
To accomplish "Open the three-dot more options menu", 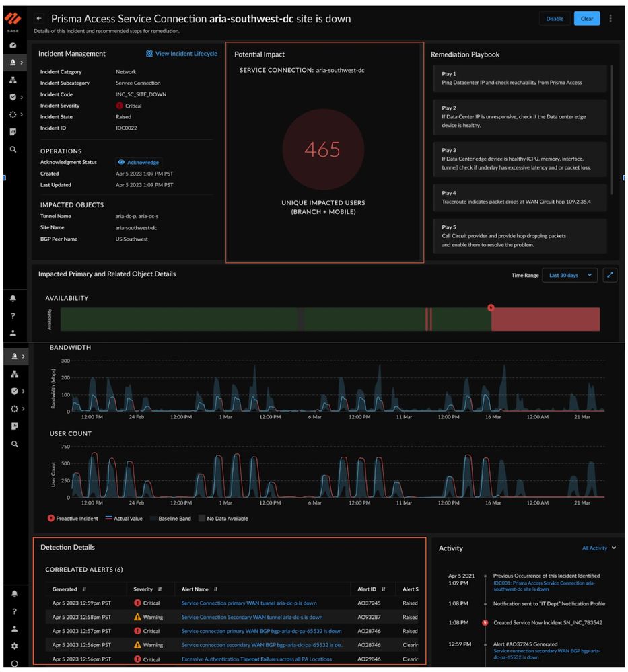I will tap(610, 19).
